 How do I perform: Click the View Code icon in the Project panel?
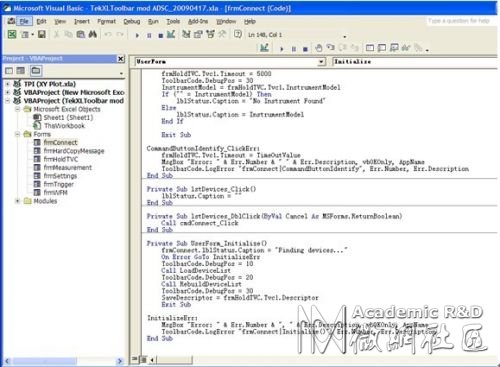pos(9,71)
